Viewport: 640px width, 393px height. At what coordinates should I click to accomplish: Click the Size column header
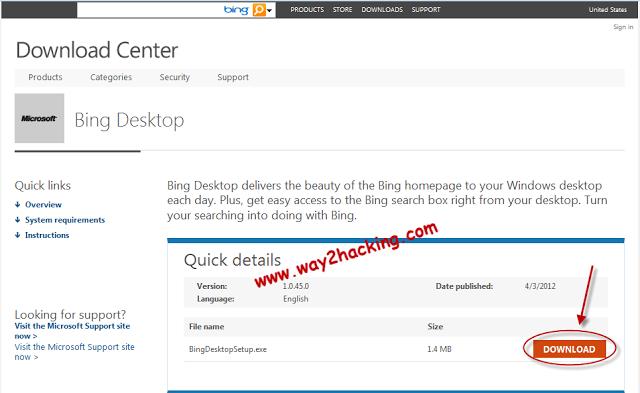(x=435, y=326)
